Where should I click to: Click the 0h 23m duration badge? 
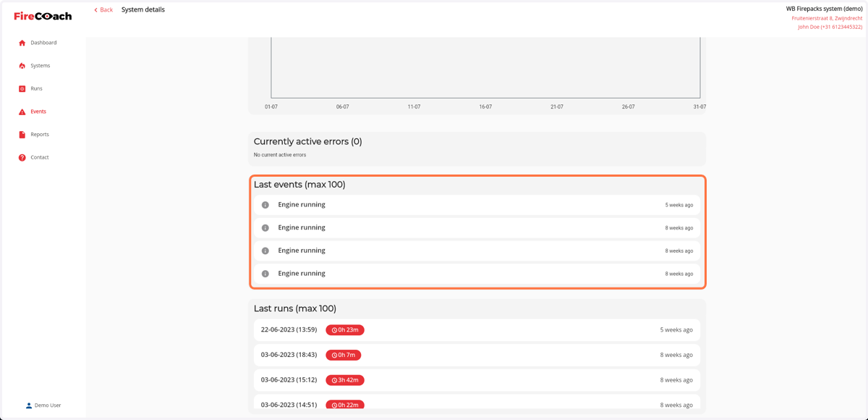tap(345, 330)
